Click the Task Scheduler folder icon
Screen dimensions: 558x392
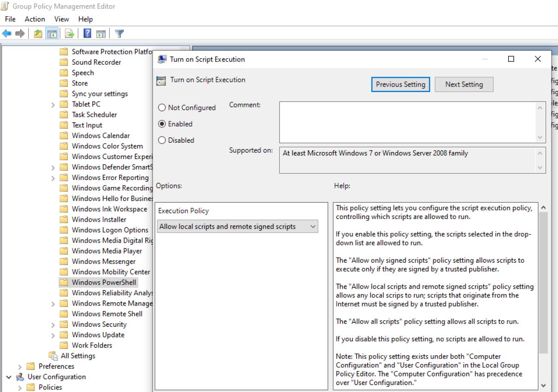(64, 114)
